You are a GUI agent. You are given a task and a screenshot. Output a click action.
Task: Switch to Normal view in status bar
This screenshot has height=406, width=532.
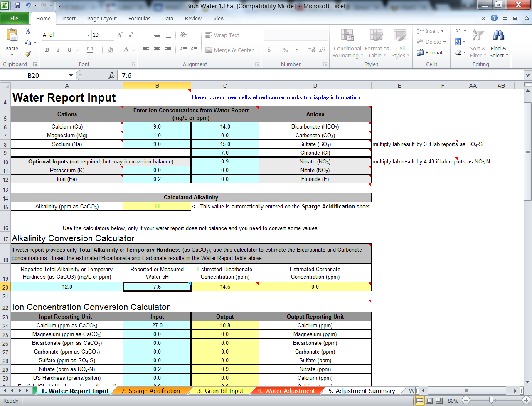[x=420, y=401]
